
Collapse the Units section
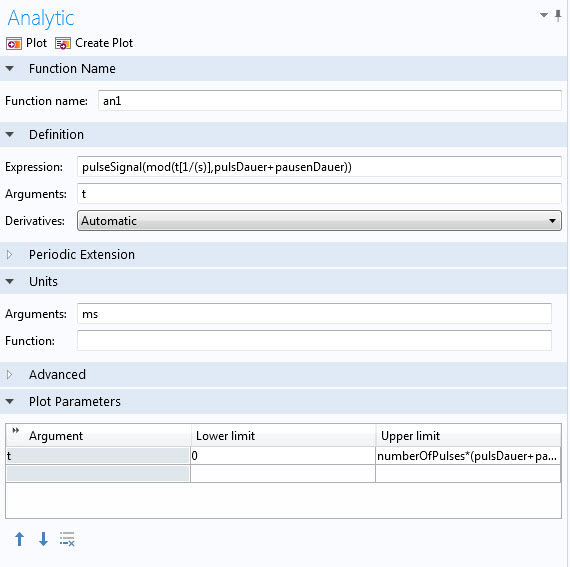click(10, 281)
